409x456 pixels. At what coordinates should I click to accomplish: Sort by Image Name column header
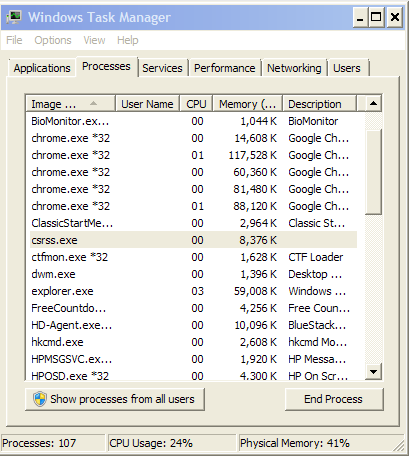pyautogui.click(x=70, y=104)
